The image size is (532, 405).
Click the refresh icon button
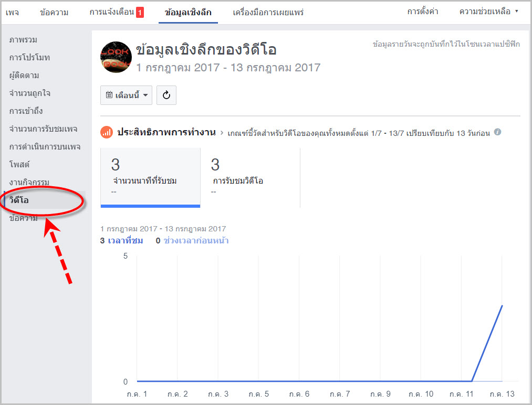pyautogui.click(x=166, y=95)
